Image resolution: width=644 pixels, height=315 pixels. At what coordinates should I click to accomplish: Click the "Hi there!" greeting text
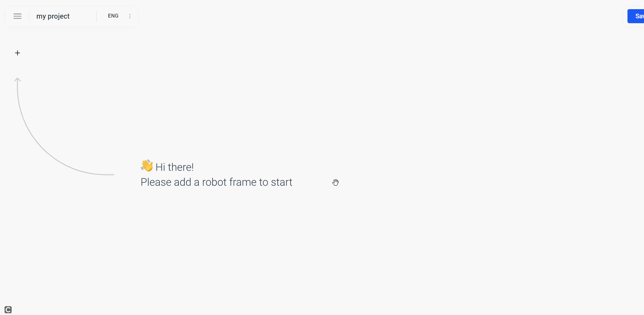click(x=175, y=167)
